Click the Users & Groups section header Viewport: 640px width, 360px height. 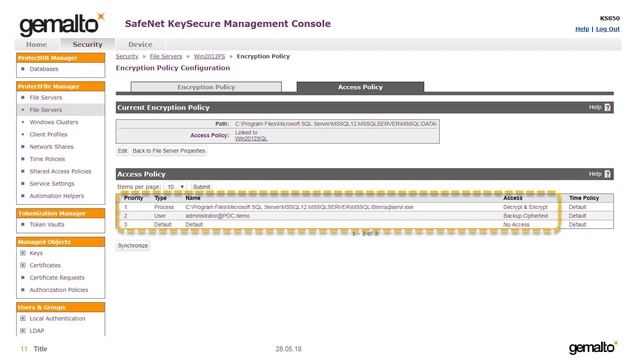(x=60, y=307)
